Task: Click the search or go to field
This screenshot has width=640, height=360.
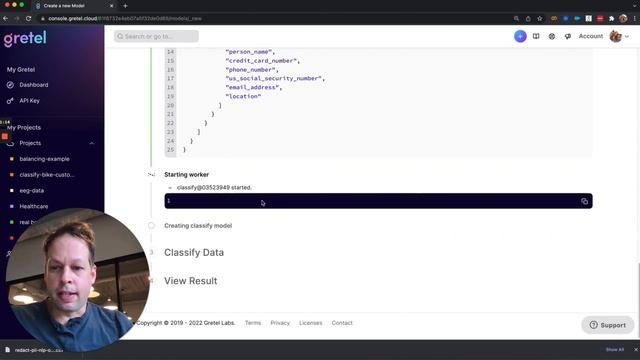Action: (x=156, y=36)
